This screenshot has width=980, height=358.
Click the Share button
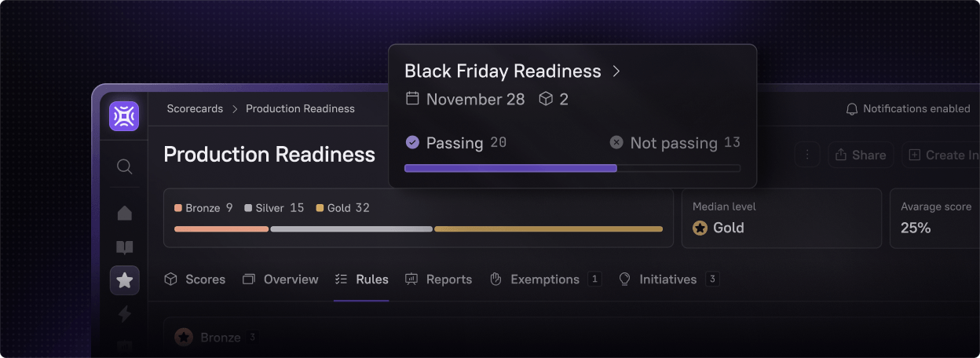[x=861, y=155]
